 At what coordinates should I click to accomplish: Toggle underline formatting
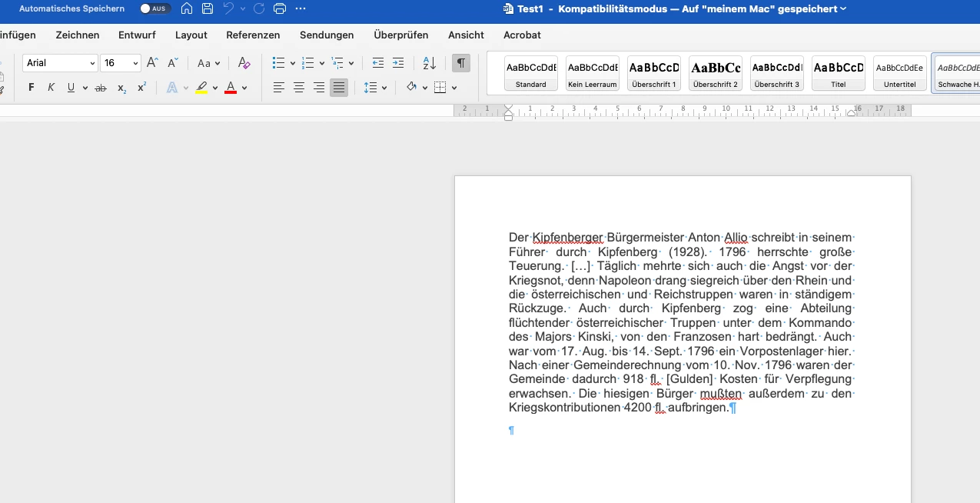pos(71,88)
